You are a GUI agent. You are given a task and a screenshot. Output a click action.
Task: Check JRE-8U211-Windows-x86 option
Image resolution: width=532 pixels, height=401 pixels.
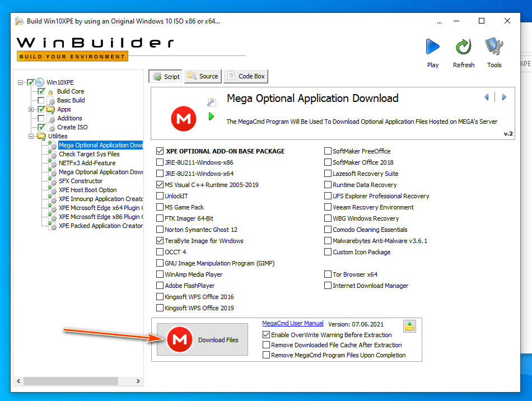click(160, 162)
